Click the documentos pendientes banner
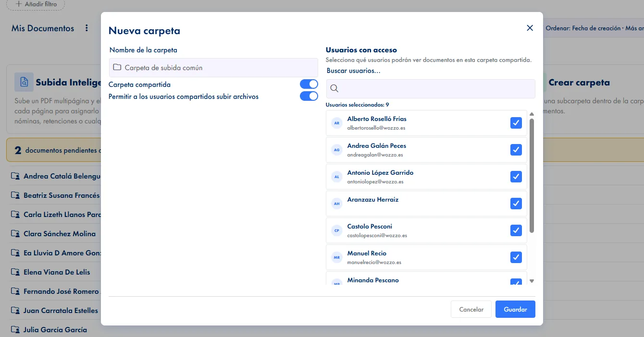 [53, 150]
